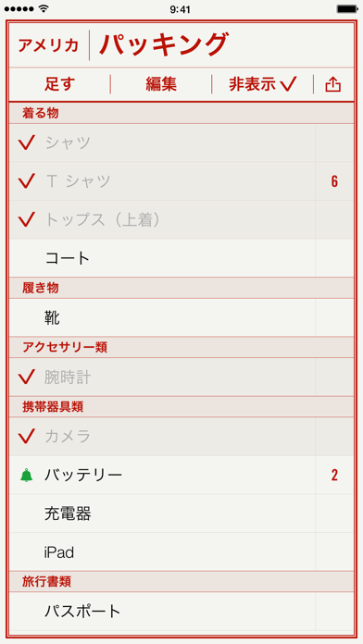Tap the quantity 2 for バッテリー
This screenshot has height=644, width=363.
point(334,476)
